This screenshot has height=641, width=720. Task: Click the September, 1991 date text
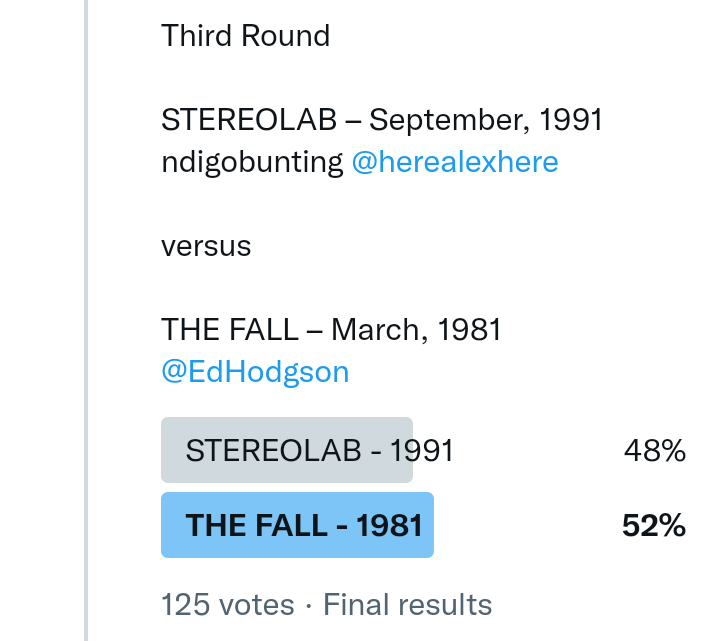click(486, 120)
